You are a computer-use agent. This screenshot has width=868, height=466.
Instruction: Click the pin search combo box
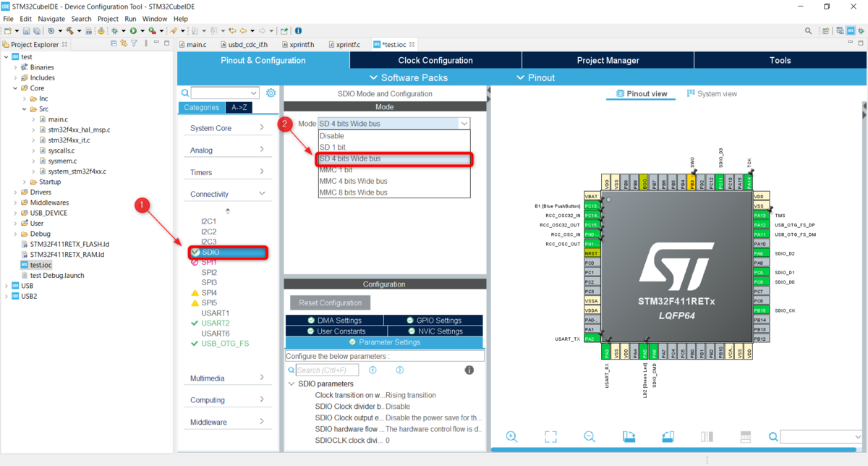click(822, 436)
